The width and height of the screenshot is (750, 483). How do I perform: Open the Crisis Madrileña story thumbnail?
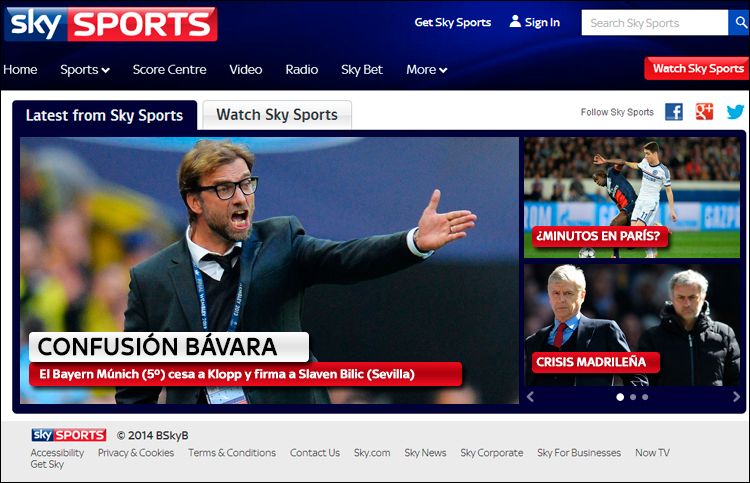pos(632,325)
